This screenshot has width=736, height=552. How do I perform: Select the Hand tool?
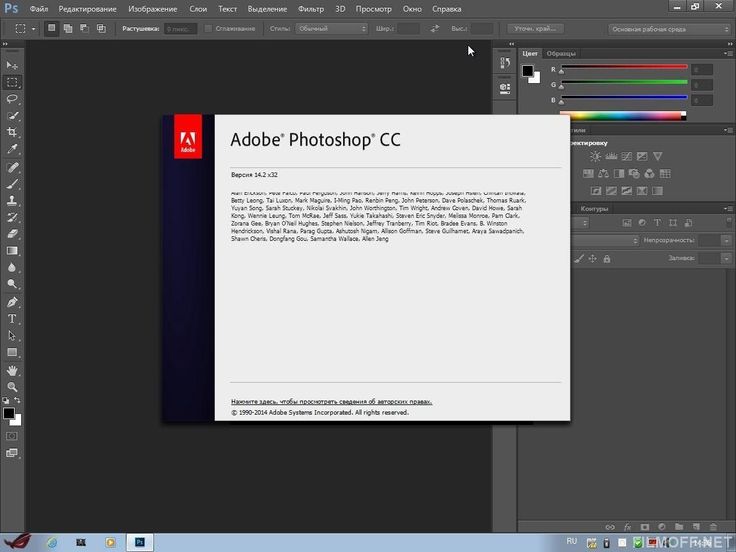(x=12, y=370)
